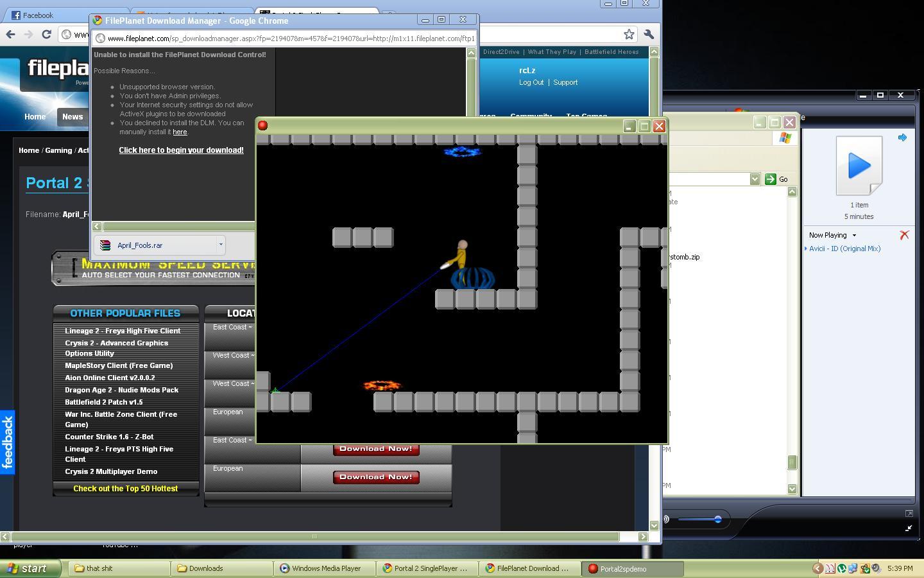924x578 pixels.
Task: Expand hidden system tray icons
Action: [817, 568]
